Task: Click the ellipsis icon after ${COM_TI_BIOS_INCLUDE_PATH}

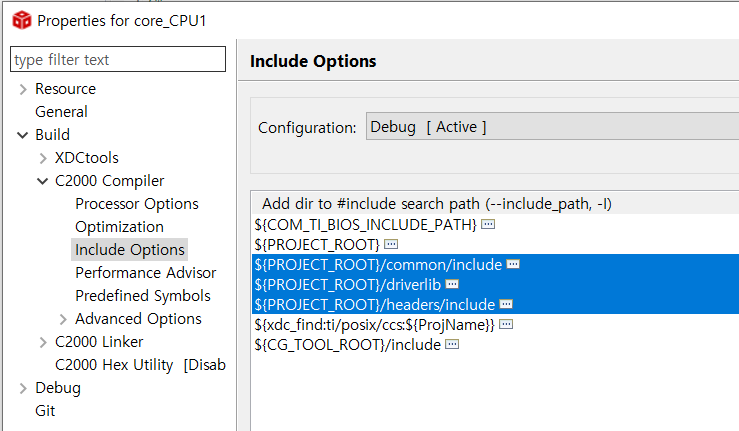Action: point(488,224)
